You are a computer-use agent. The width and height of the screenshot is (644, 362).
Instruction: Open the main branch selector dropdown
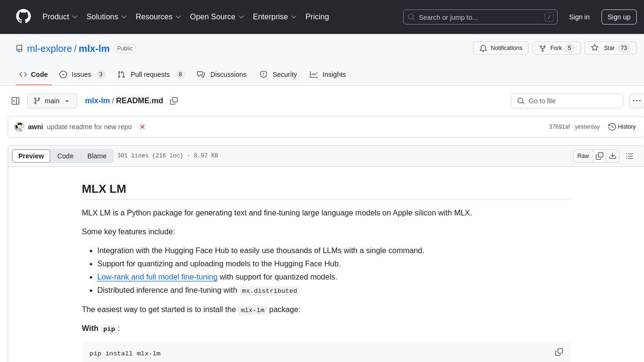click(x=52, y=101)
